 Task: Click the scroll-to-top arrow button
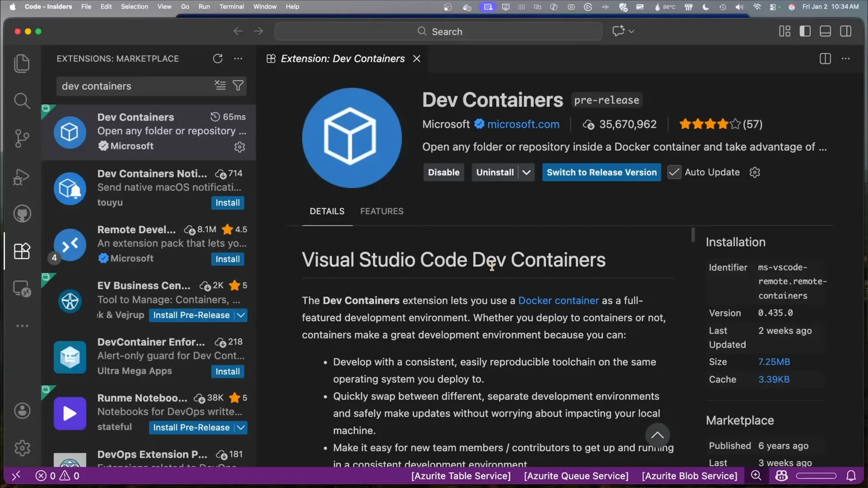(658, 435)
